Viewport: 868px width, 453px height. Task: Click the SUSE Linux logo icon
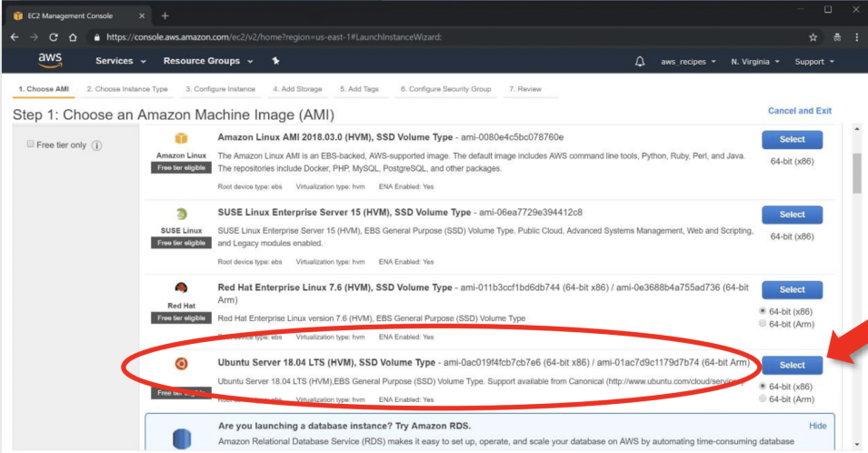(x=181, y=214)
